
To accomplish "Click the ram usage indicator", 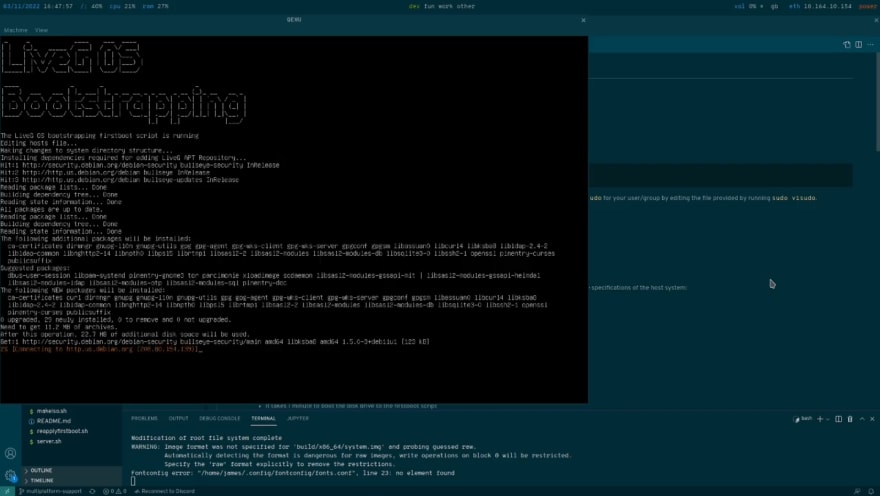I will click(155, 6).
